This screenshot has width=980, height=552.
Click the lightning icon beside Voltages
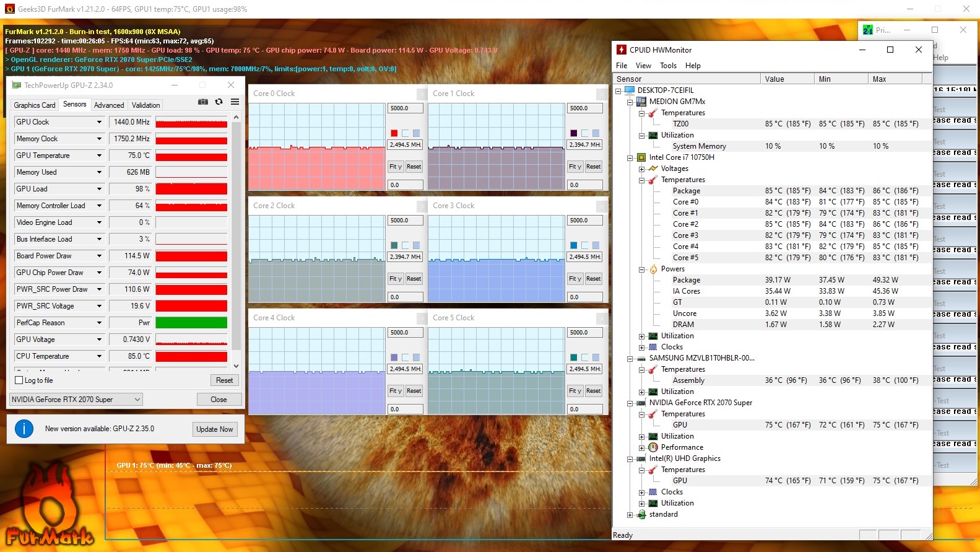tap(653, 169)
